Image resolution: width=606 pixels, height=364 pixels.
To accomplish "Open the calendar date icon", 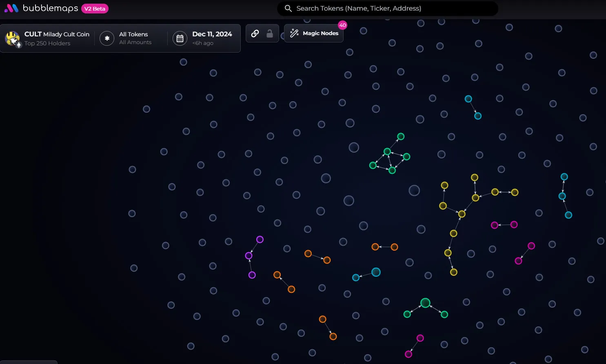I will click(180, 38).
